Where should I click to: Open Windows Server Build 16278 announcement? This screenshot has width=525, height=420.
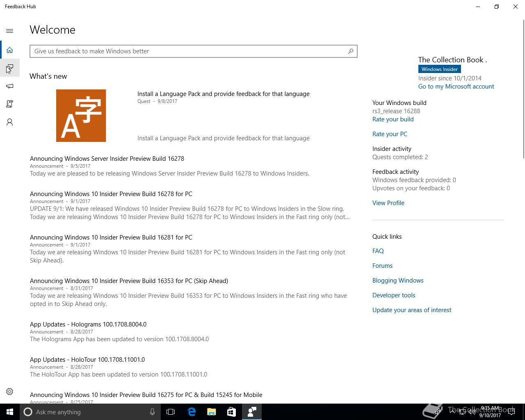(x=107, y=159)
